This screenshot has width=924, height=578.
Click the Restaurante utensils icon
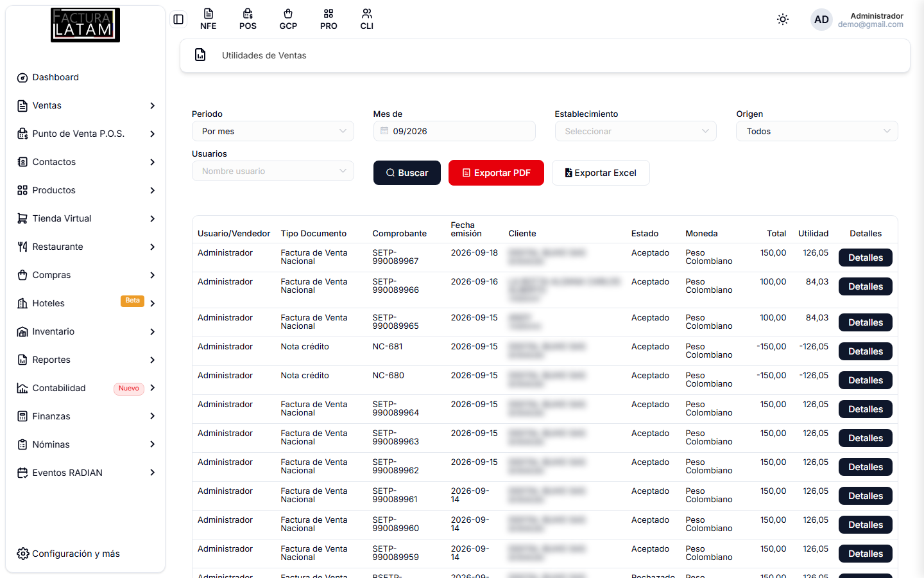tap(22, 247)
